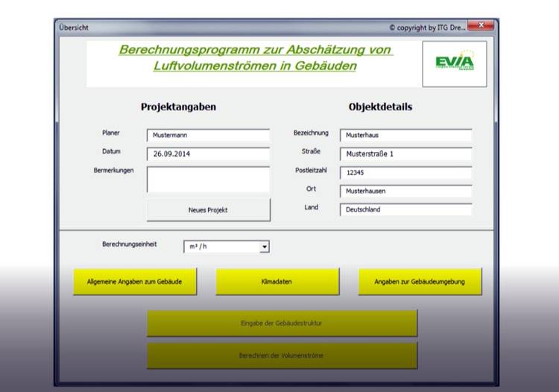Click the Übersicht window title bar text
Viewport: 559px width, 392px height.
(74, 28)
